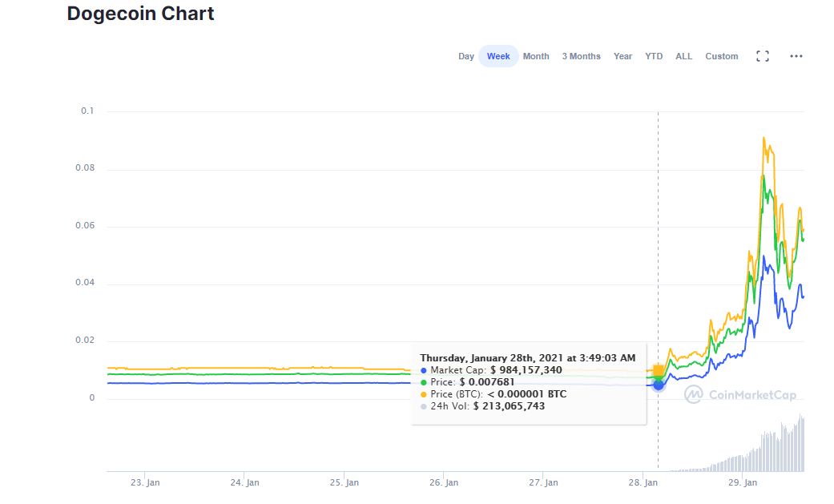Select the 3 Months range
Viewport: 834px width, 504px height.
click(x=581, y=56)
